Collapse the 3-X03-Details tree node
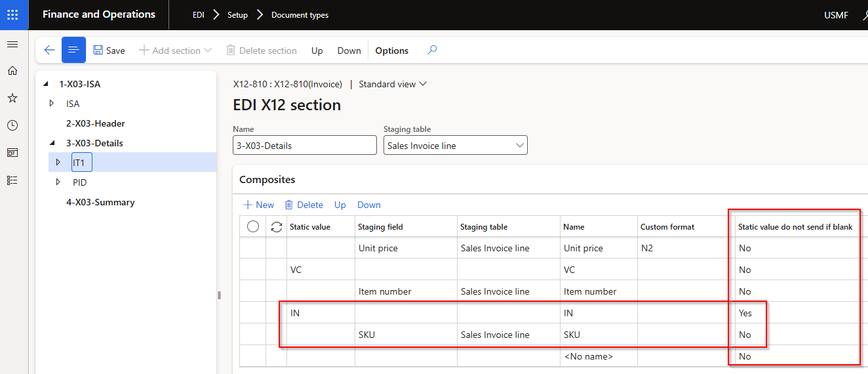Screen dimensions: 868x374 (52, 143)
